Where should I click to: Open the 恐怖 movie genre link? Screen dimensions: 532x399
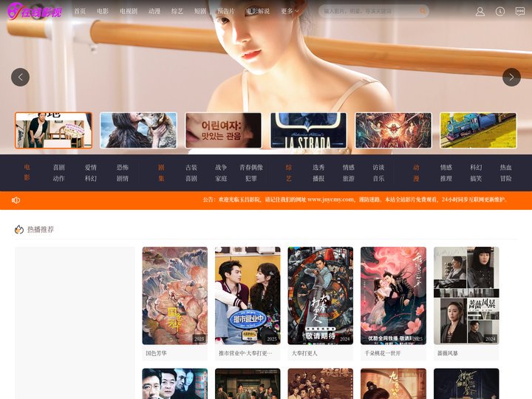pyautogui.click(x=123, y=167)
